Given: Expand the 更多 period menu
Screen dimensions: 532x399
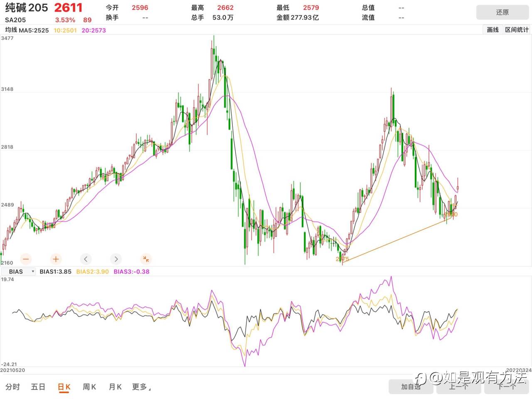Looking at the screenshot, I should point(141,387).
